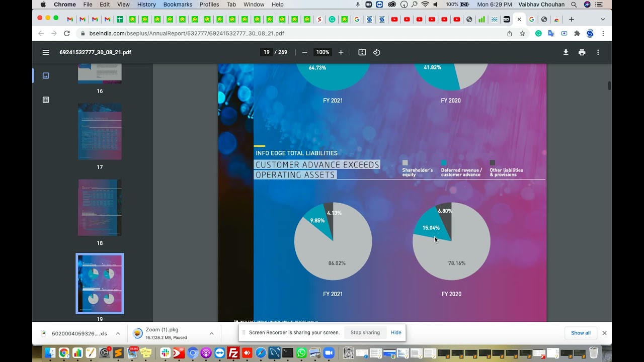Click Show all downloads button
The image size is (644, 362).
[581, 333]
